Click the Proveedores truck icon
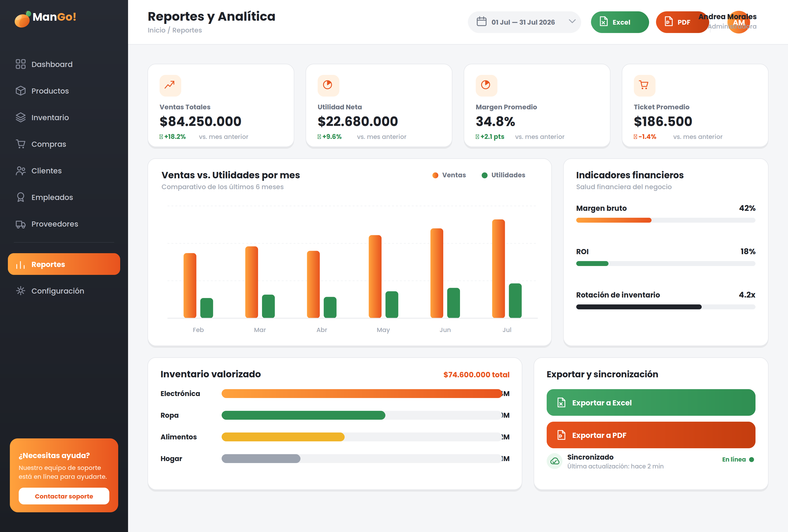Screen dimensions: 788x532 21,224
